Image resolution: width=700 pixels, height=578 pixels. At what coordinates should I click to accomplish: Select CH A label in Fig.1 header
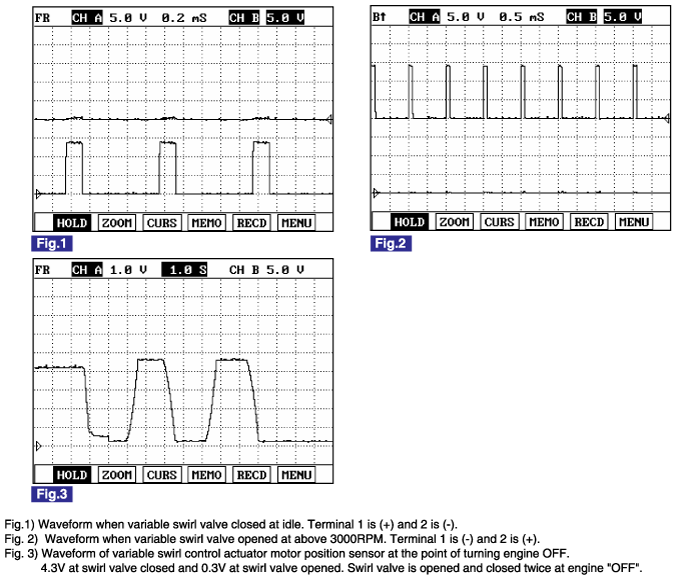click(x=87, y=18)
